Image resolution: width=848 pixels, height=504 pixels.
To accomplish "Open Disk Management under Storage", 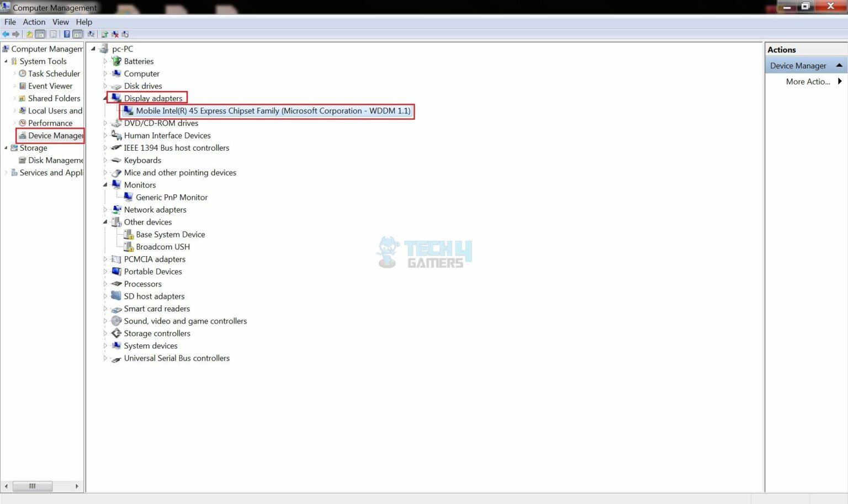I will tap(55, 161).
